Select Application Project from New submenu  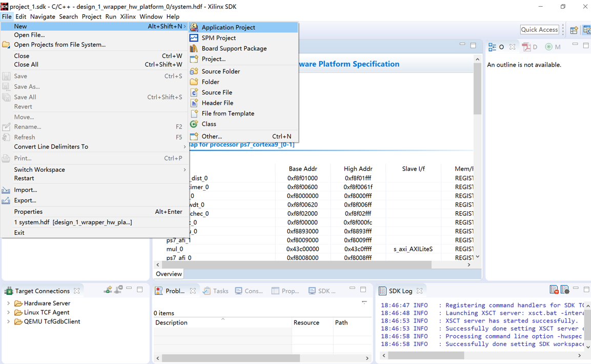point(243,27)
